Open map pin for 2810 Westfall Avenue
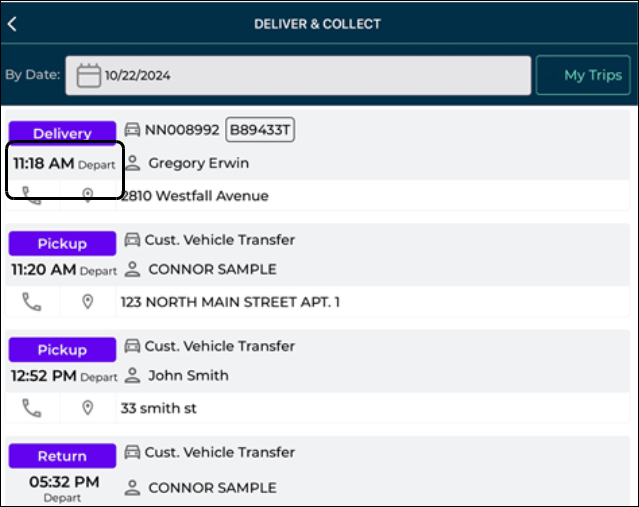 point(88,195)
